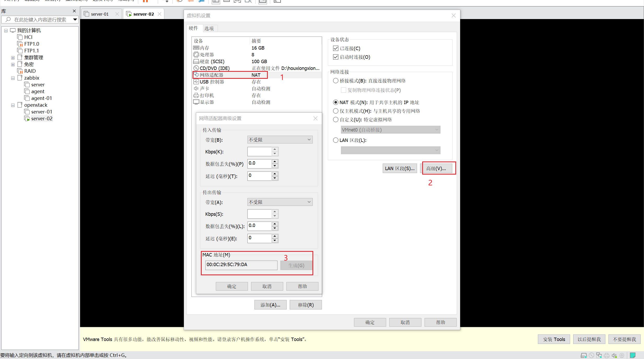Click the sound icon in status bar
Image resolution: width=644 pixels, height=359 pixels.
(614, 355)
